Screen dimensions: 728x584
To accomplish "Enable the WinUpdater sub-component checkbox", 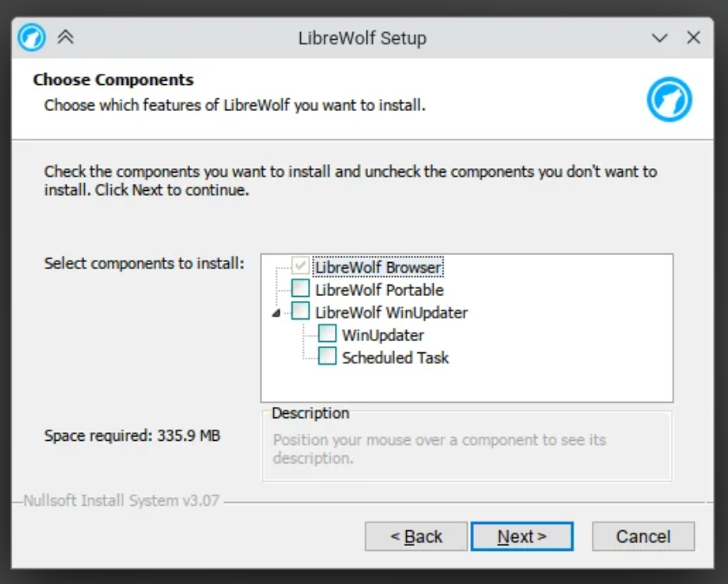I will tap(327, 334).
